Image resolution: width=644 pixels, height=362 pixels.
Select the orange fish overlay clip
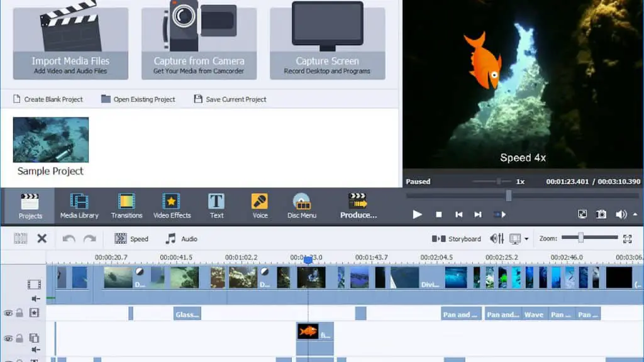click(315, 332)
